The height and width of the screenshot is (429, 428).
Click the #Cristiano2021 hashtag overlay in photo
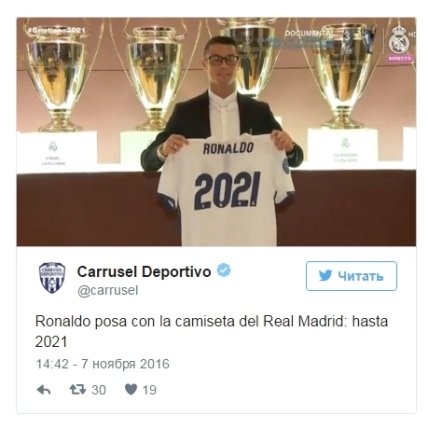(57, 30)
